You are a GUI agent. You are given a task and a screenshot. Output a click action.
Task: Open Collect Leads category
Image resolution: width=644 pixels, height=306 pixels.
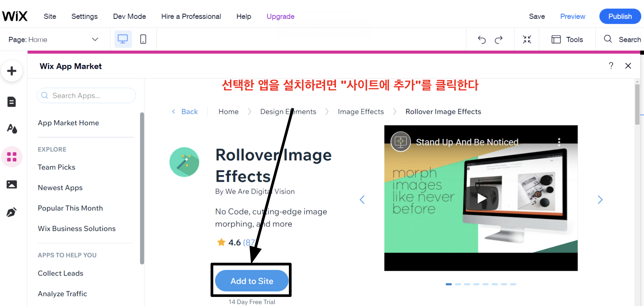[x=60, y=273]
